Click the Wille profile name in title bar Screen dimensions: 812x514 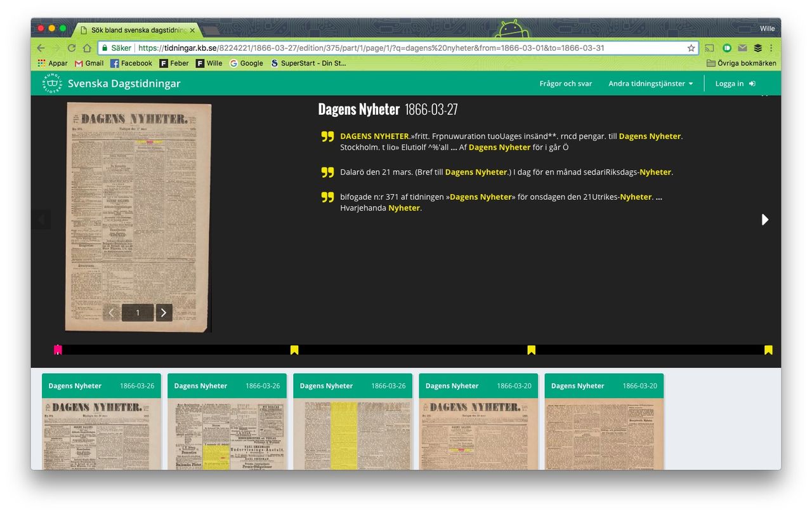tap(767, 29)
